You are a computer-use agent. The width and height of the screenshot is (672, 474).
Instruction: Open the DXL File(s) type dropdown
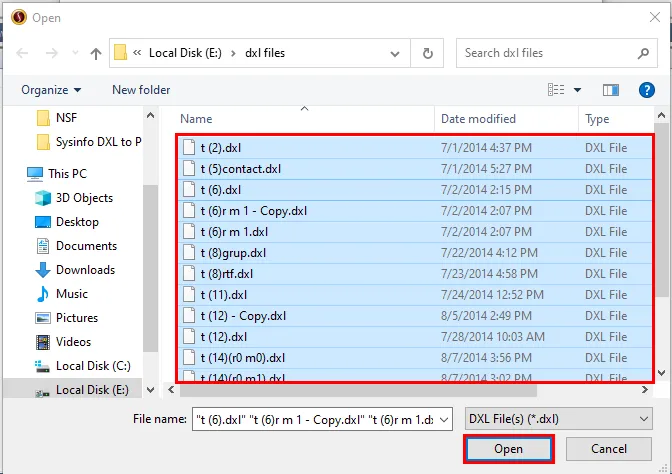tap(558, 420)
